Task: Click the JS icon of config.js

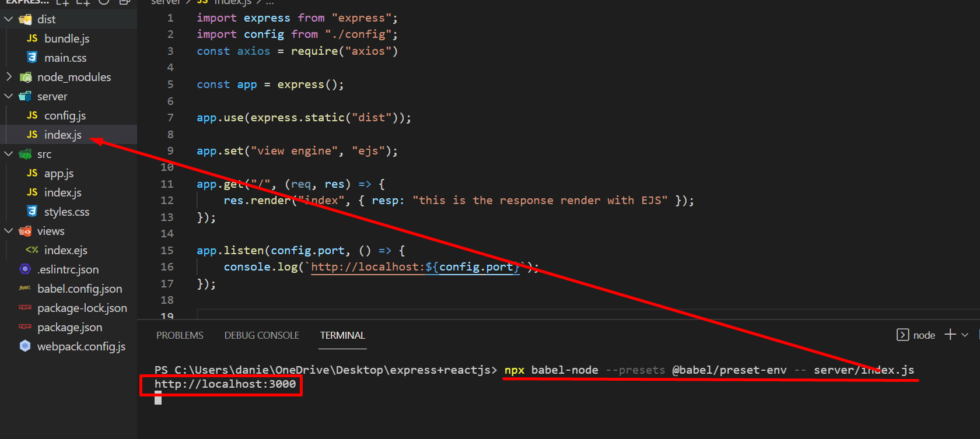Action: coord(32,115)
